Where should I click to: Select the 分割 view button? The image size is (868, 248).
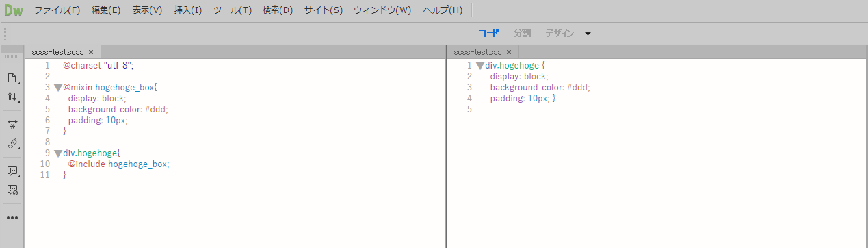click(522, 33)
